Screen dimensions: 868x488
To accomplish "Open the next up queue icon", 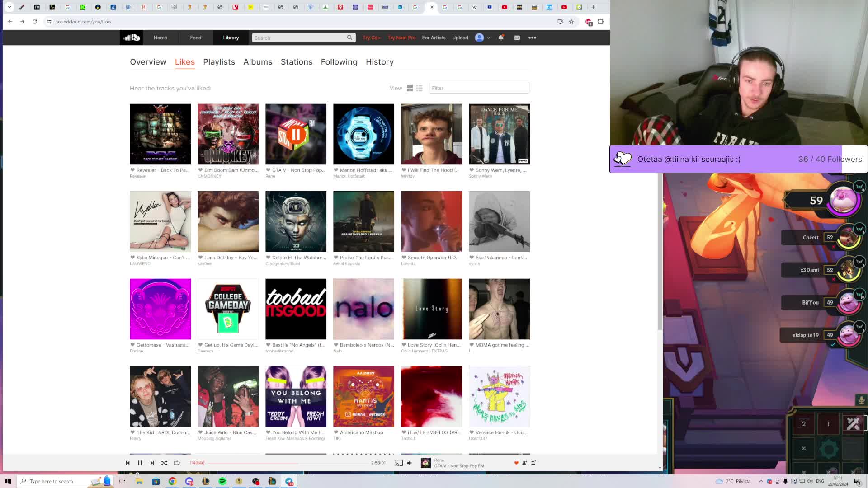I will [533, 463].
